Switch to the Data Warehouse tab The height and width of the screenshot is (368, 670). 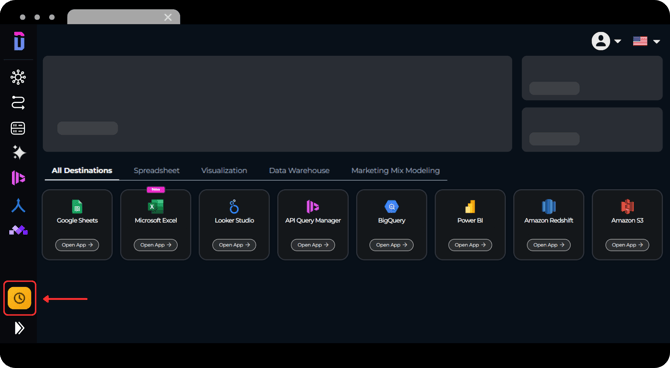[x=299, y=171]
